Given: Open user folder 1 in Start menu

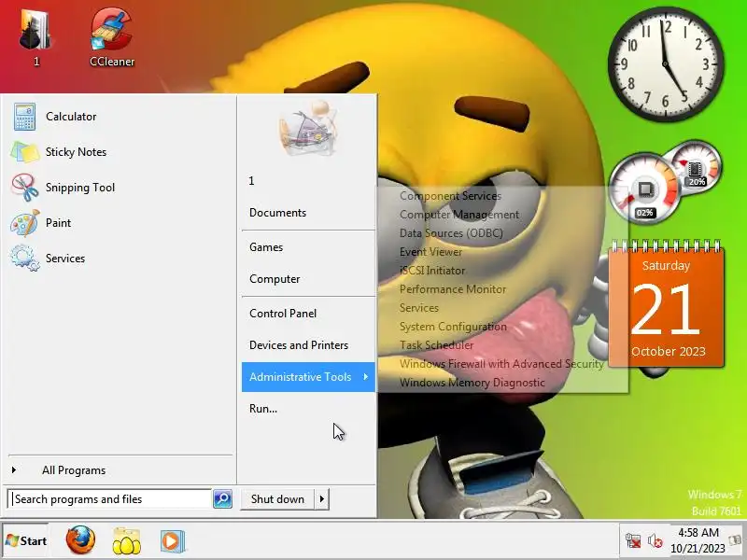Looking at the screenshot, I should pos(308,181).
